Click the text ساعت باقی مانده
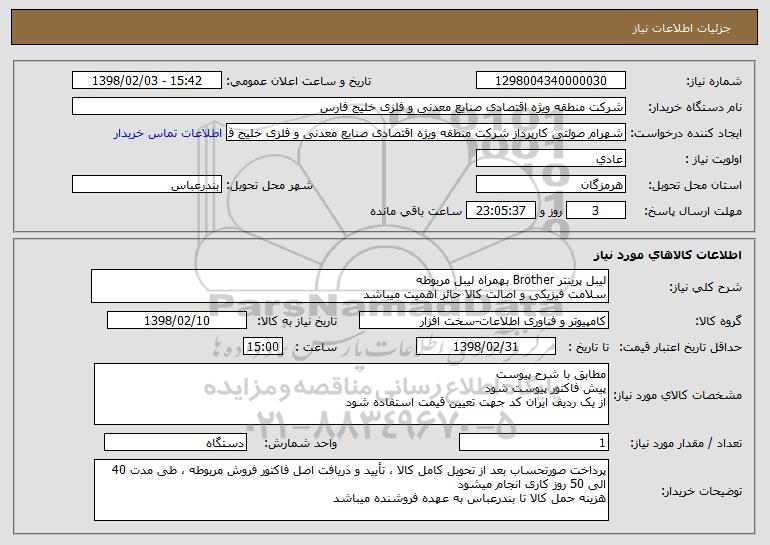770x545 pixels. (x=416, y=211)
